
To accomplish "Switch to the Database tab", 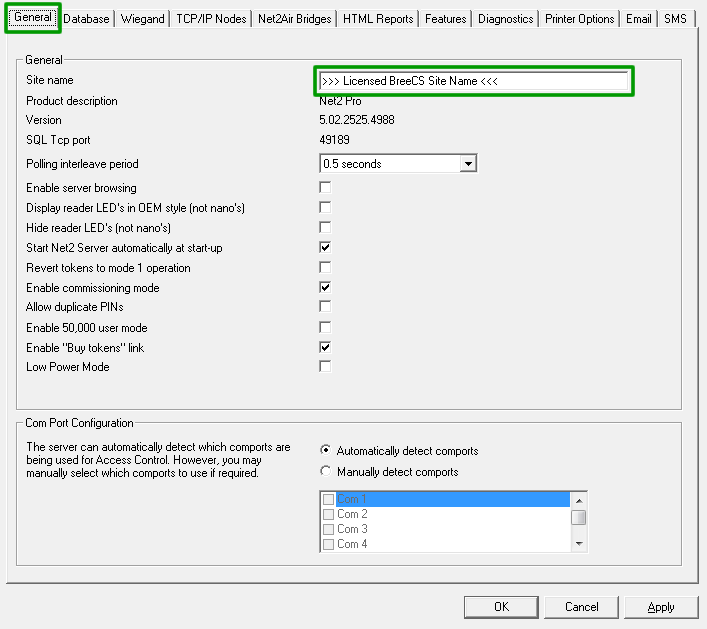I will (86, 19).
